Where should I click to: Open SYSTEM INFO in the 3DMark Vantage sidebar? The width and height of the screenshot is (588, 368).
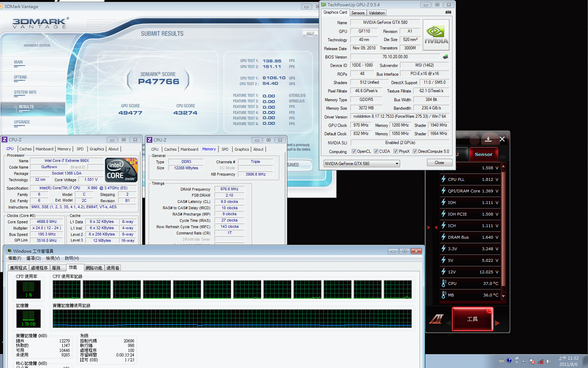point(25,92)
